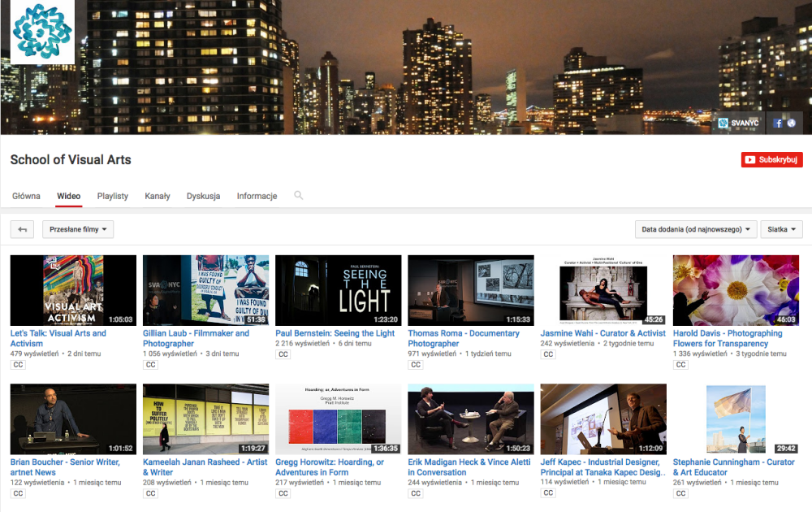Open Jasmine Wahi video thumbnail
This screenshot has width=812, height=512.
(x=604, y=290)
